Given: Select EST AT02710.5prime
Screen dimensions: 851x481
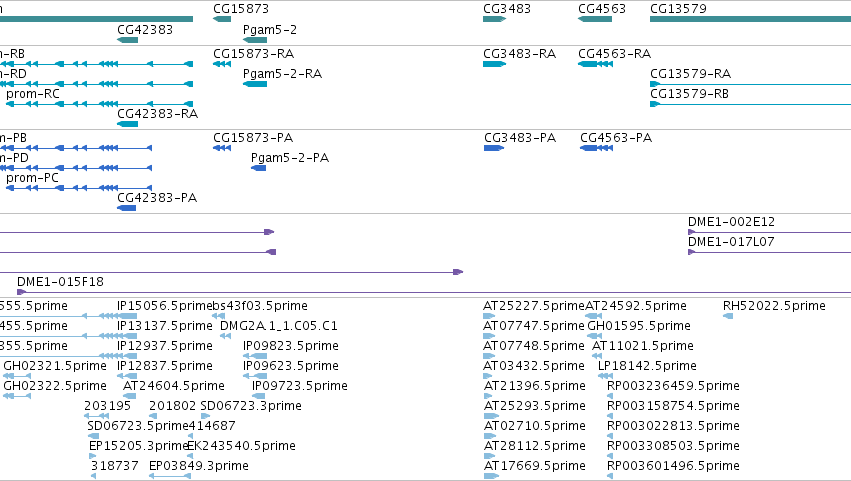Looking at the screenshot, I should (490, 436).
